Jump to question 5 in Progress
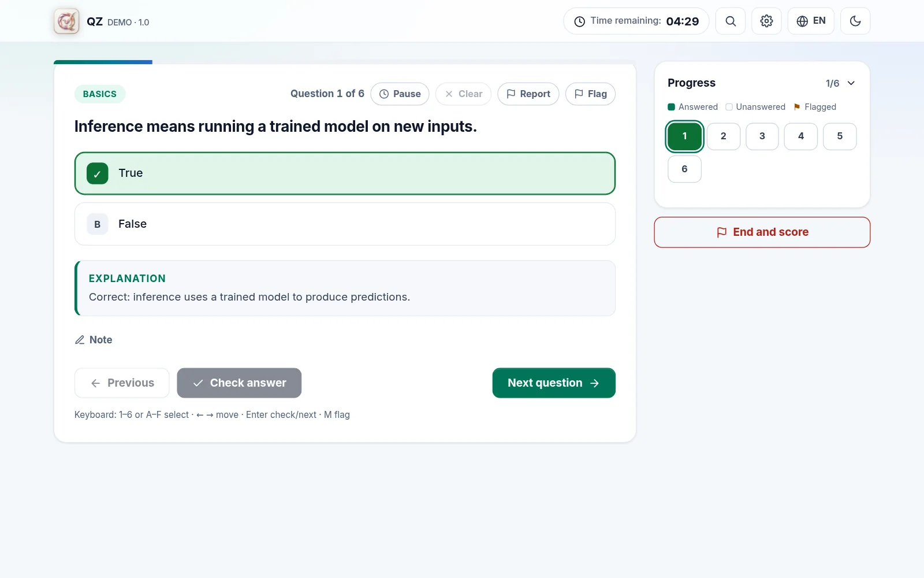The width and height of the screenshot is (924, 578). point(840,136)
